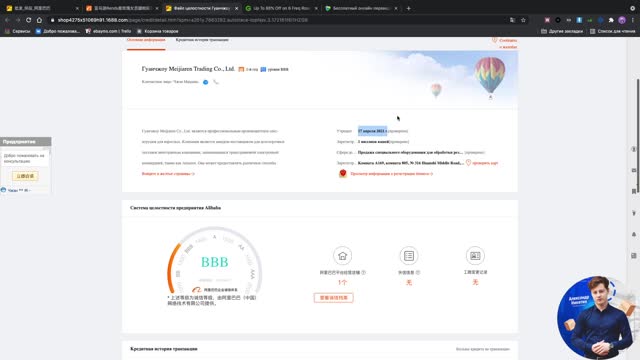Open the 'Другие закладки' bookmarks folder
Viewport: 640px width, 360px height.
point(562,31)
